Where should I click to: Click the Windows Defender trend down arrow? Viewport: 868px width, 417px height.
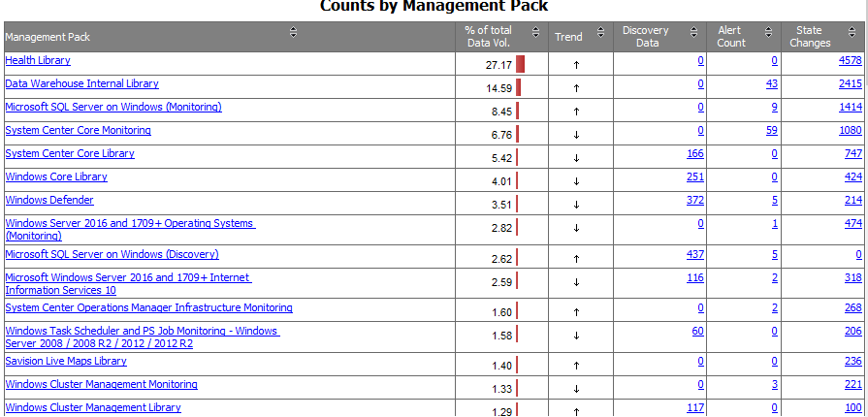click(576, 205)
